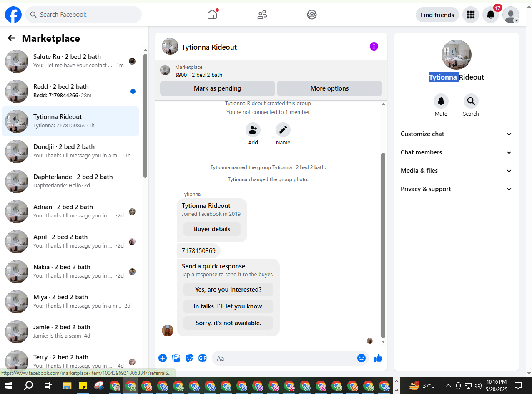Open Daphterlande · 2 bed 2 bath conversation

click(70, 182)
